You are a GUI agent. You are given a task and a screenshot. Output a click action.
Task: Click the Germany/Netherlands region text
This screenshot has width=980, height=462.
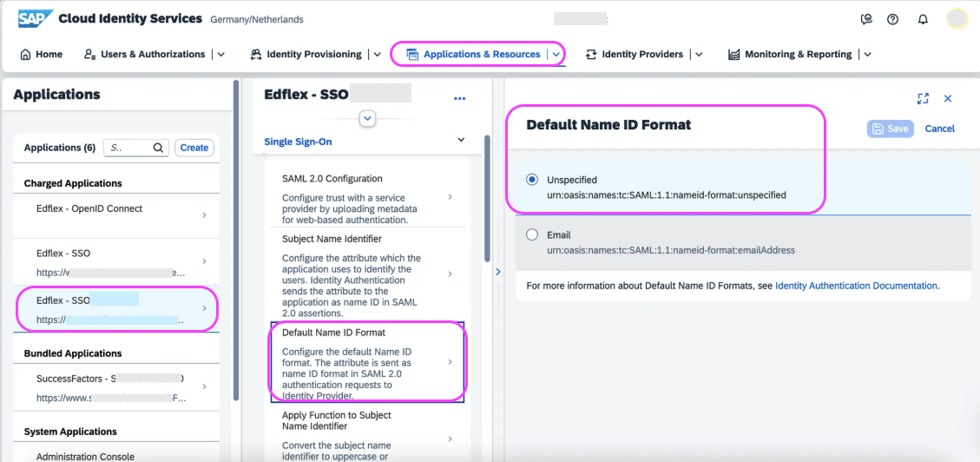coord(257,19)
